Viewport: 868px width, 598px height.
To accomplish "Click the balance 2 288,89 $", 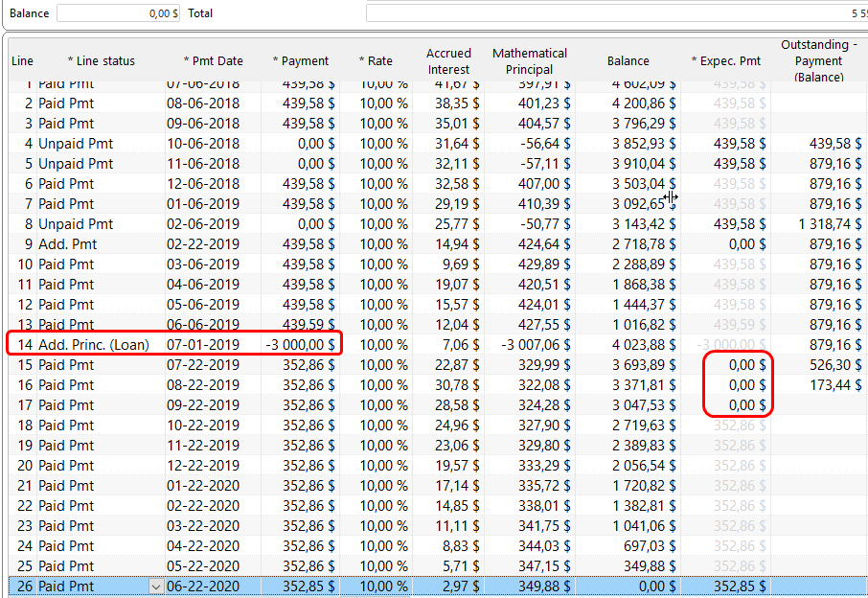I will coord(644,264).
